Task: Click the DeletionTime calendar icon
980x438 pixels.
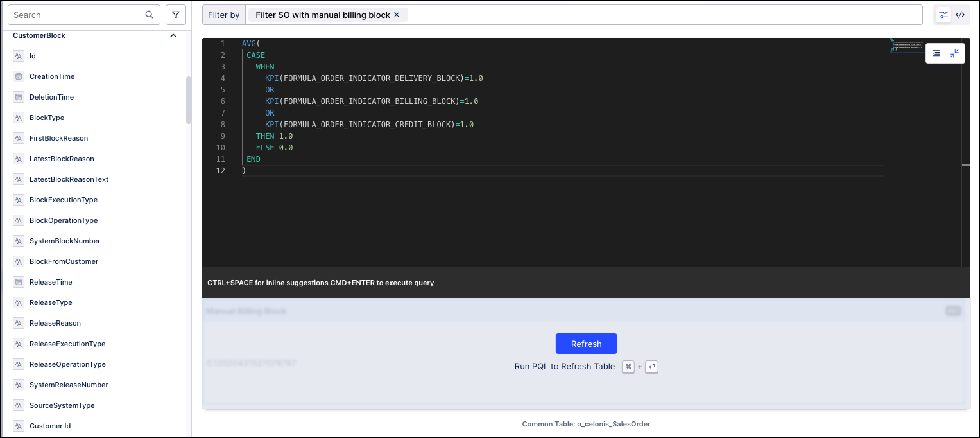Action: (x=18, y=97)
